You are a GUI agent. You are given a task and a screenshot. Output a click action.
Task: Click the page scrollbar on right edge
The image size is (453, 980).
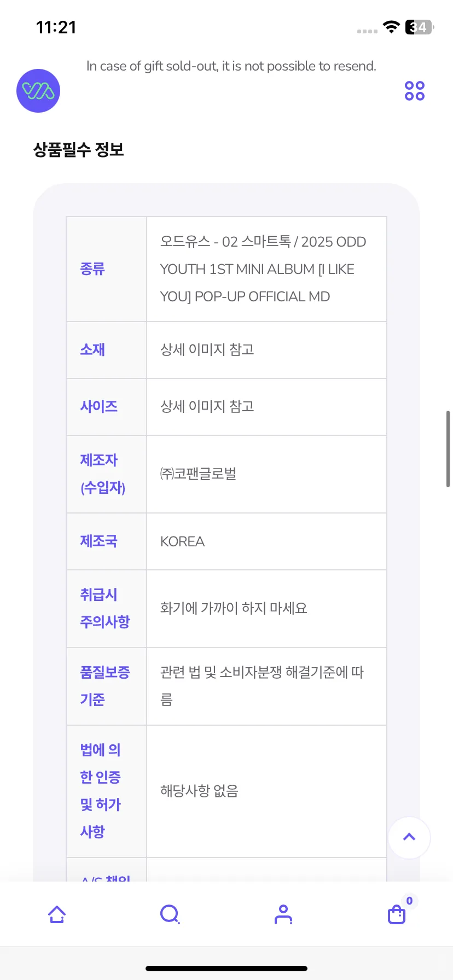(448, 448)
